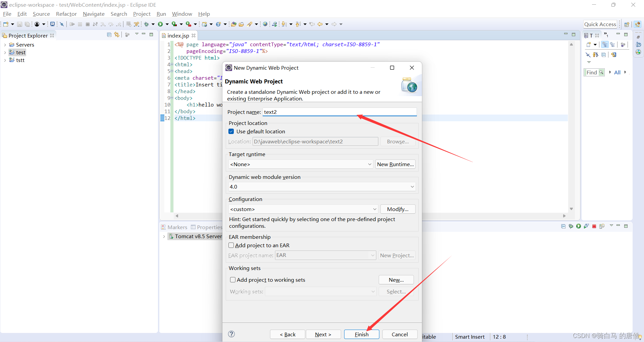Click debug server icon in Servers view
This screenshot has width=644, height=342.
(571, 226)
